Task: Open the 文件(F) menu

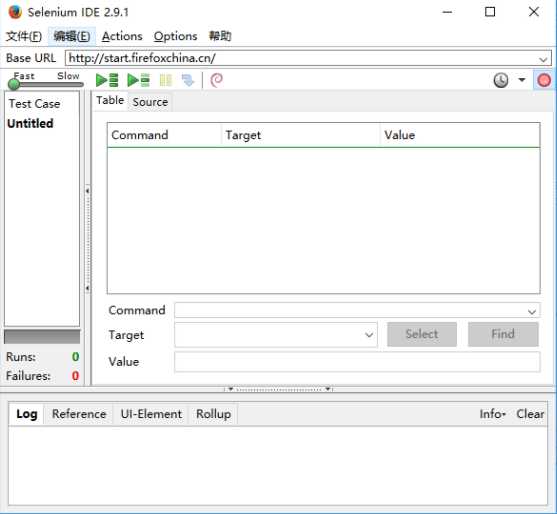Action: coord(24,36)
